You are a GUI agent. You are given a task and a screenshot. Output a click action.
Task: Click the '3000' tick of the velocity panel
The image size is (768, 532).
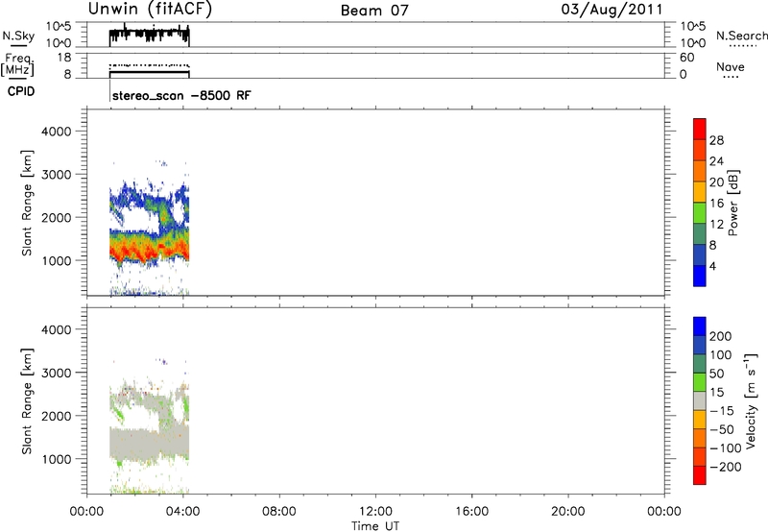(x=57, y=373)
